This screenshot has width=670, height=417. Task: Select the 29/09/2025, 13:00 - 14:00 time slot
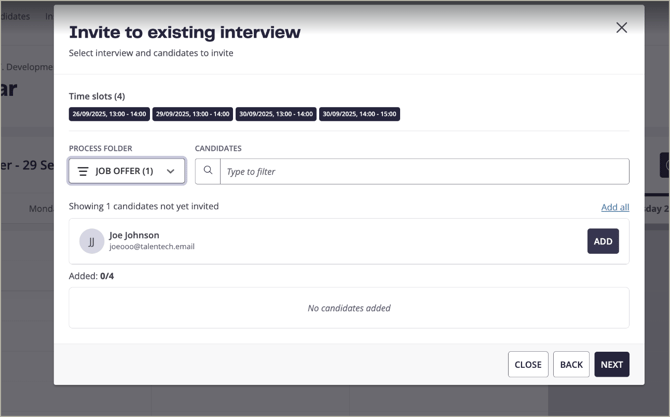pyautogui.click(x=193, y=114)
